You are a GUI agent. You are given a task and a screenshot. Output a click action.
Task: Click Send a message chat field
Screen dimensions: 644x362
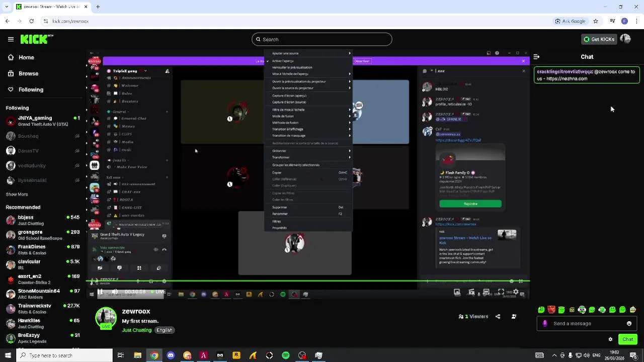tap(587, 324)
